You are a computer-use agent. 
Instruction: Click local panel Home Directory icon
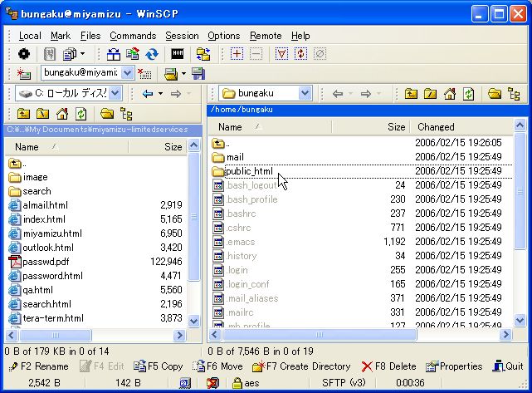click(62, 114)
